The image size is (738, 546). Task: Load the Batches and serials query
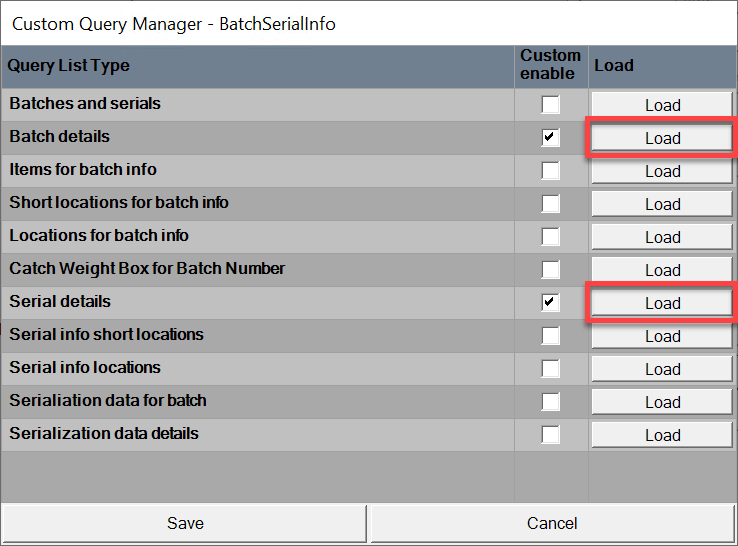[662, 105]
